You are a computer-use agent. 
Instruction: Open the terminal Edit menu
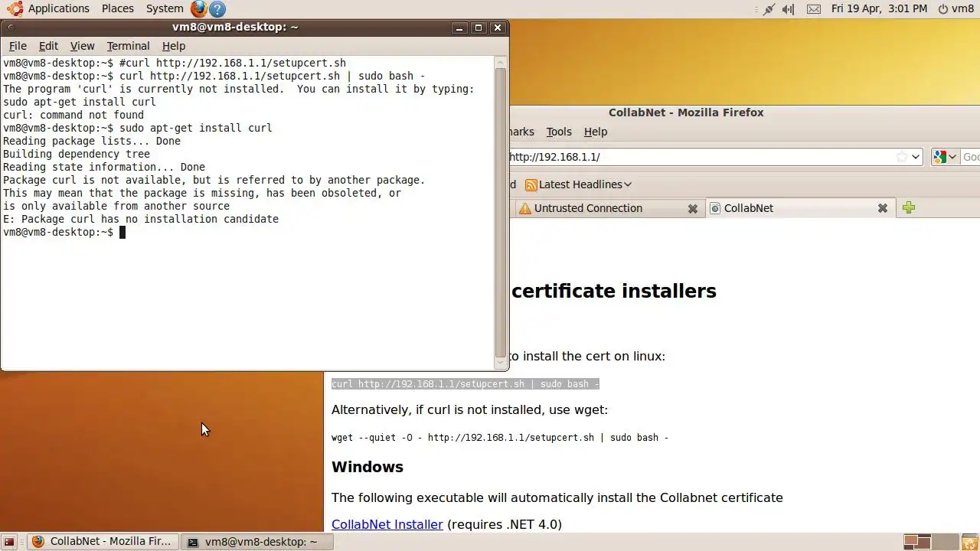pyautogui.click(x=48, y=46)
